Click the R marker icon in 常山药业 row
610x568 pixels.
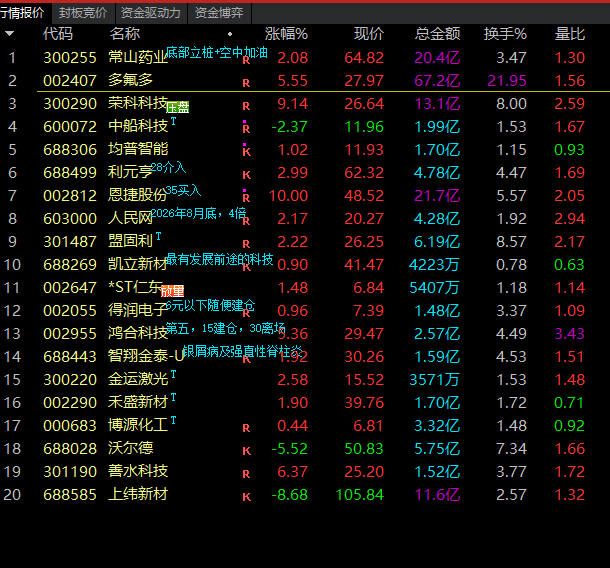[246, 60]
